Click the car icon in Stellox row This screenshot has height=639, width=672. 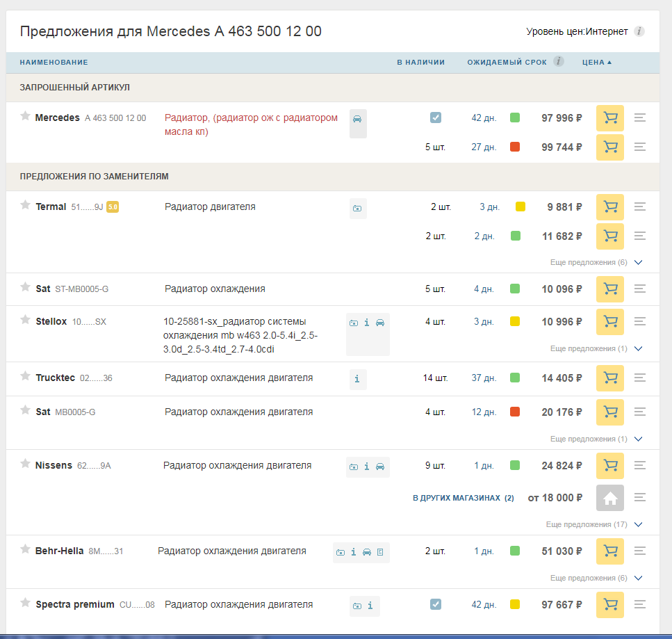tap(380, 323)
